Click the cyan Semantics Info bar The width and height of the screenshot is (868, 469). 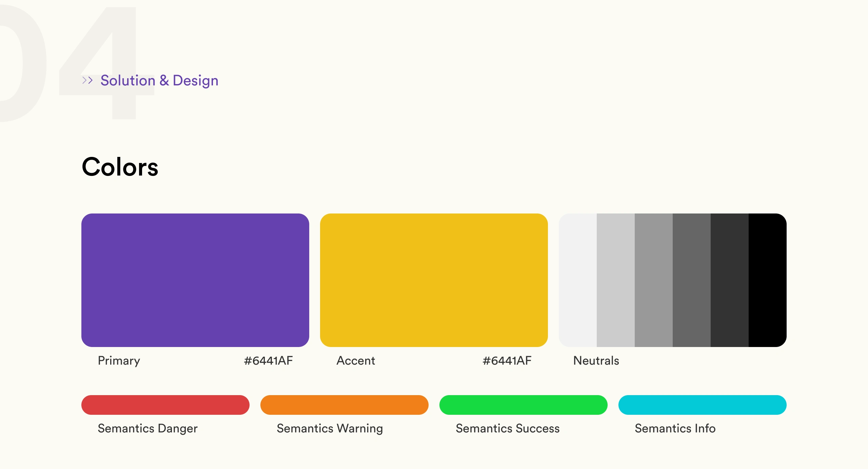coord(703,405)
